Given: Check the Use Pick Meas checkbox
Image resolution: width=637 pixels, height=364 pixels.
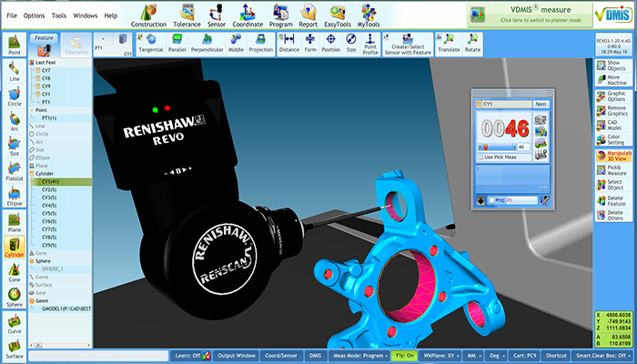Looking at the screenshot, I should click(x=481, y=157).
